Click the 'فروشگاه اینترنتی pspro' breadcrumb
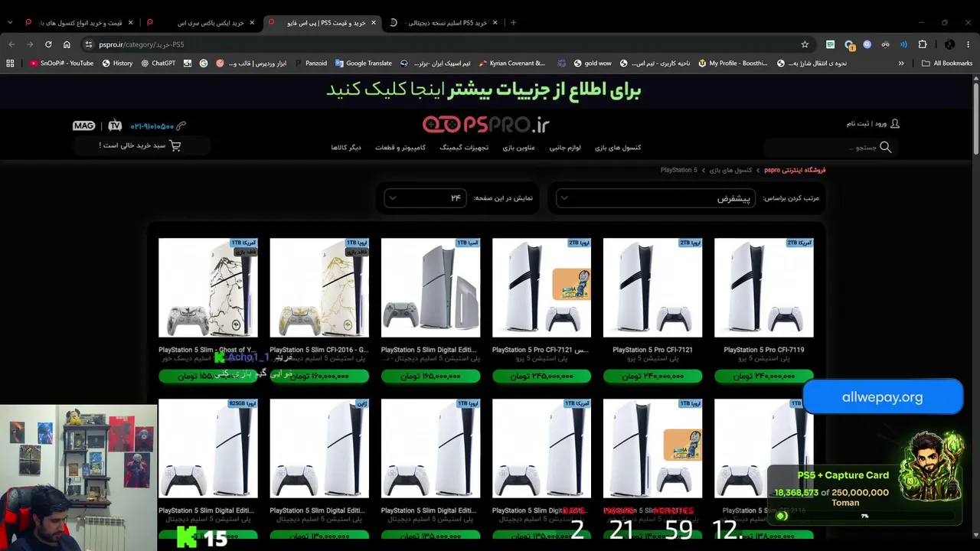This screenshot has width=980, height=551. pos(795,170)
